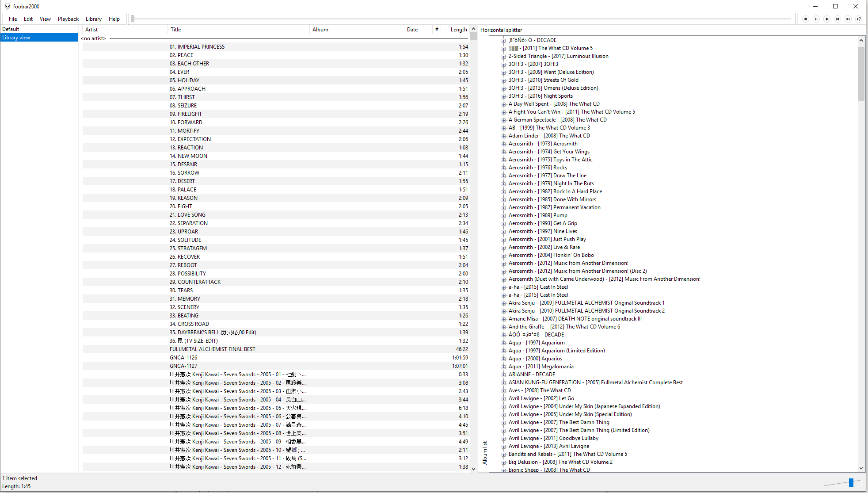Open the File menu

[13, 19]
